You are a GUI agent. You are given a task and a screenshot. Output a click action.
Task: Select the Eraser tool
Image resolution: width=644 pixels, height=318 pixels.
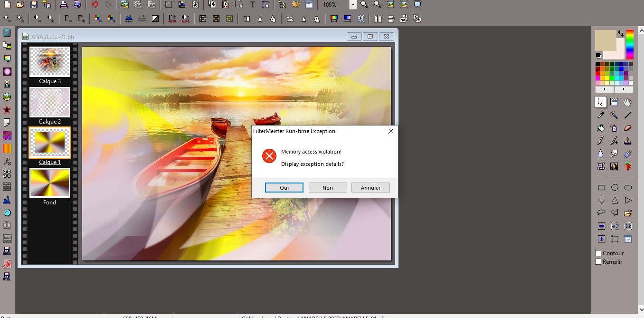tap(628, 128)
